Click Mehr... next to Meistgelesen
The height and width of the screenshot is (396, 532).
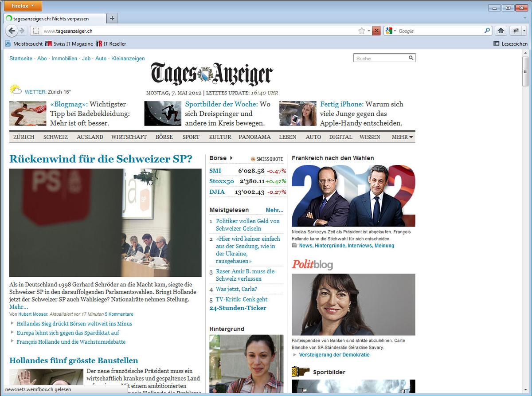274,210
